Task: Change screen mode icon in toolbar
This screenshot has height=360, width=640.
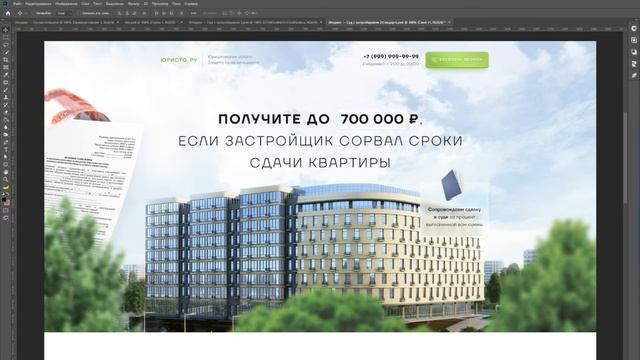Action: pyautogui.click(x=6, y=218)
